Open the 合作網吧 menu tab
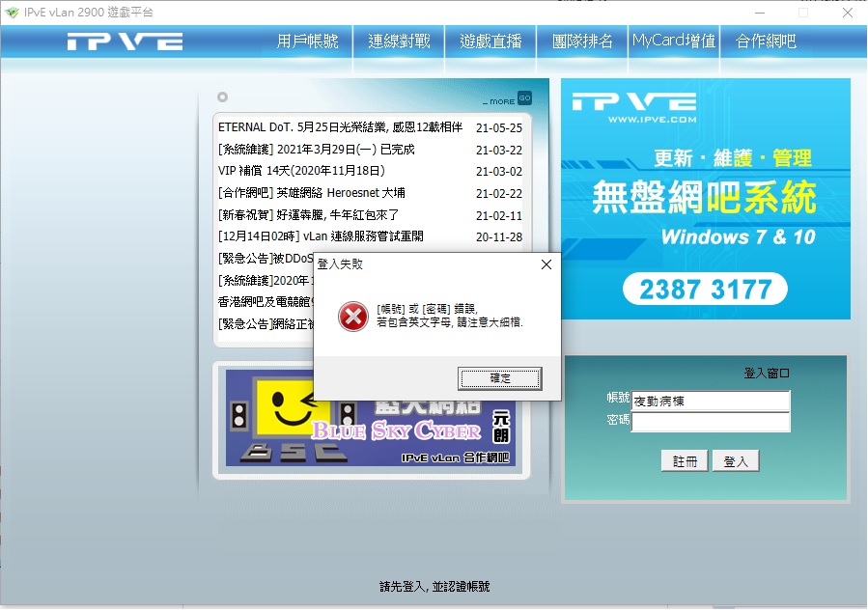 [x=766, y=41]
